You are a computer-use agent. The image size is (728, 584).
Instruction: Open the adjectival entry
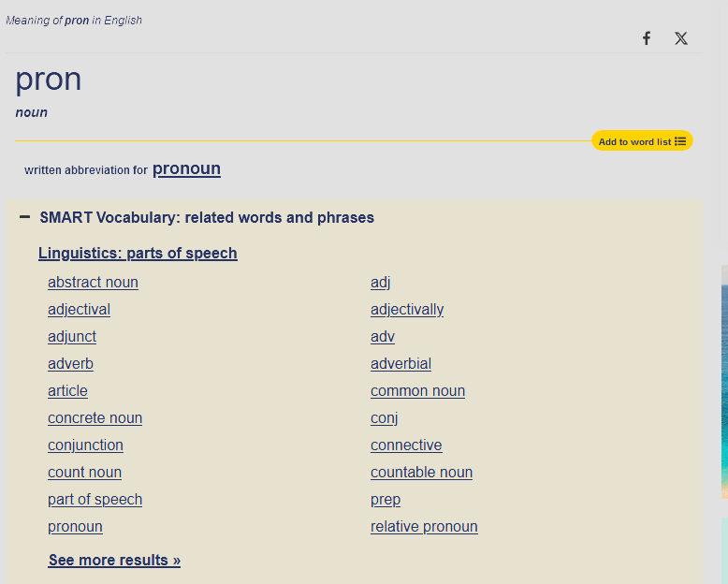click(79, 310)
